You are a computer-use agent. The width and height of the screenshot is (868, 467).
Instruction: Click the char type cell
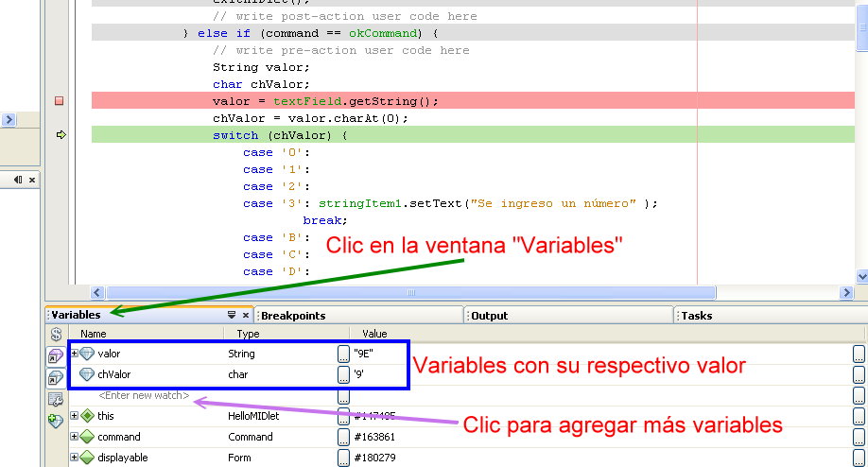(x=238, y=374)
